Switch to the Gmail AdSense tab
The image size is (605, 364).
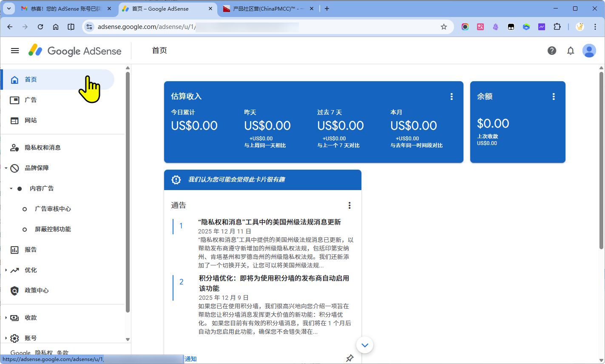click(x=66, y=9)
